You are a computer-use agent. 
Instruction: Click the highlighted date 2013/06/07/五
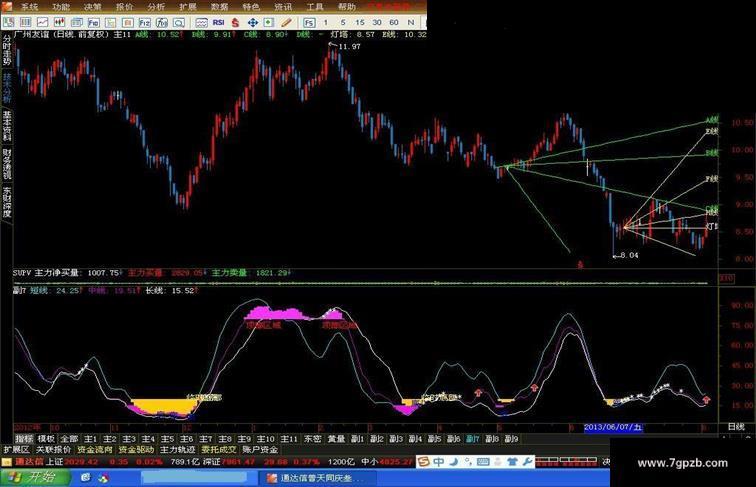pyautogui.click(x=613, y=427)
